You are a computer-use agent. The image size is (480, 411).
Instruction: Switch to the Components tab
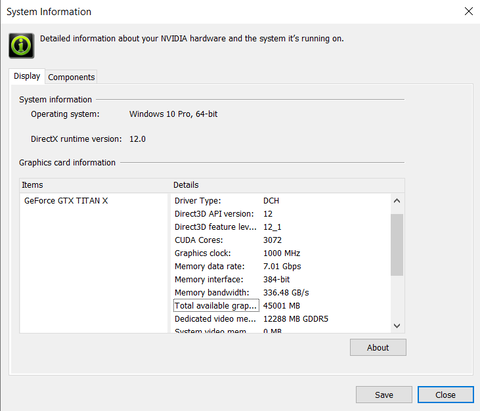pyautogui.click(x=71, y=77)
